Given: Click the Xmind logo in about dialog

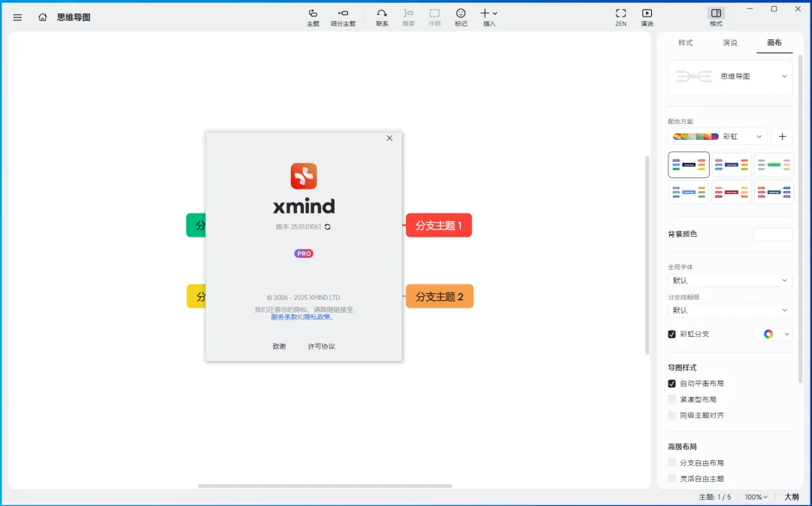Looking at the screenshot, I should pos(304,176).
